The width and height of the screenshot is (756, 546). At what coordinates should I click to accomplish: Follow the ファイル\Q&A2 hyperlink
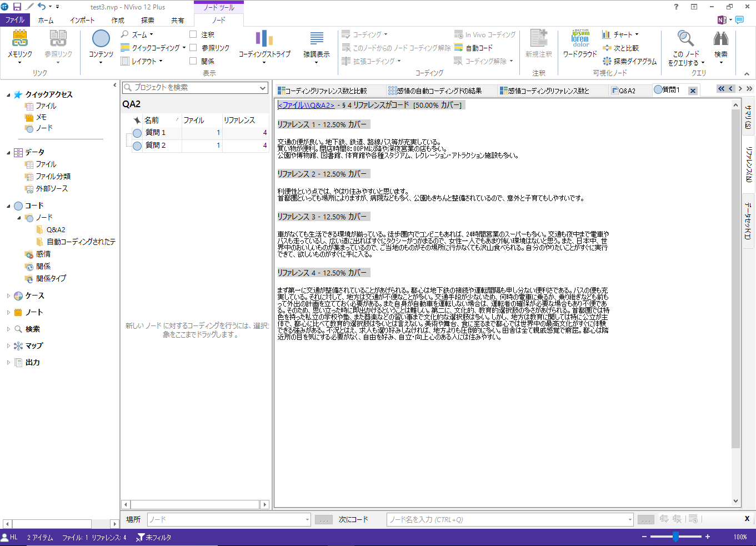[306, 105]
